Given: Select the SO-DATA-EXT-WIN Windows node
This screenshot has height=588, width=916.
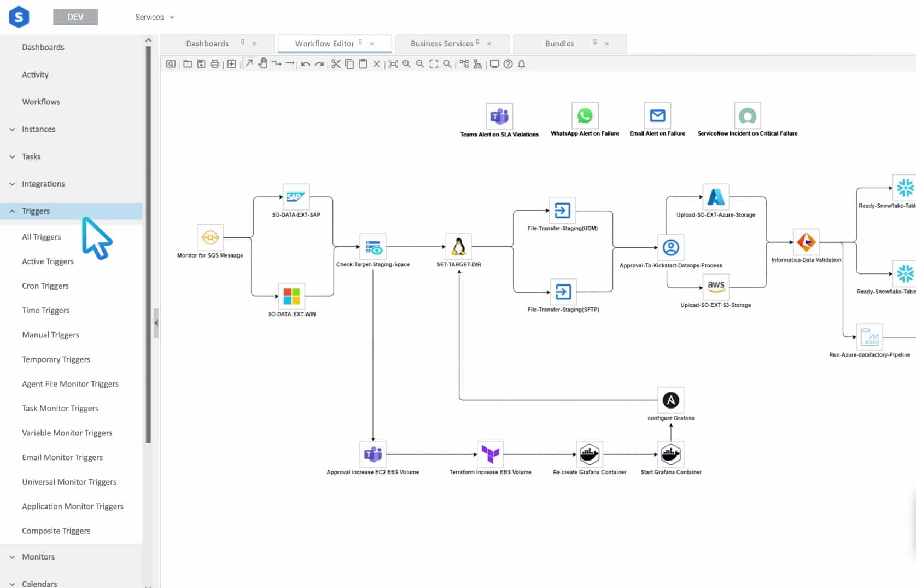Looking at the screenshot, I should (291, 296).
